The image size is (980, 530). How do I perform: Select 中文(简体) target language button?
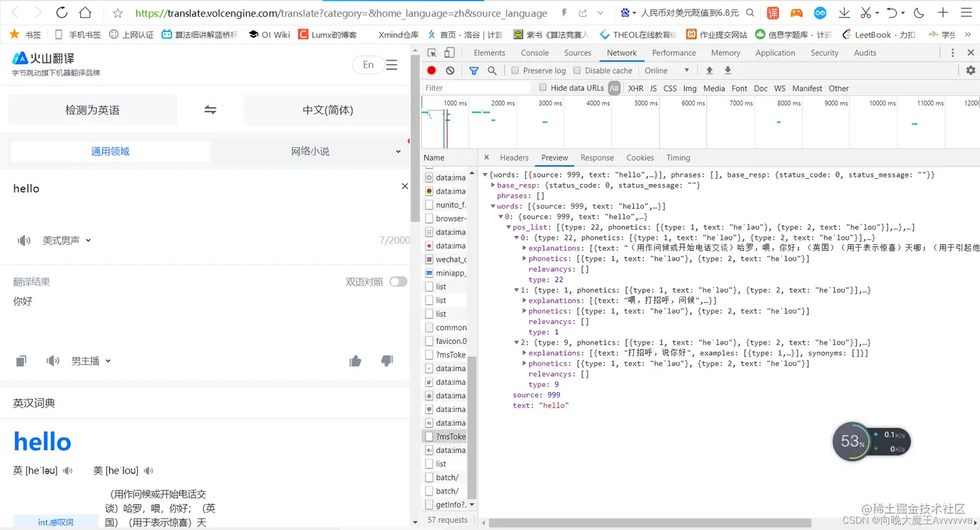click(x=327, y=110)
